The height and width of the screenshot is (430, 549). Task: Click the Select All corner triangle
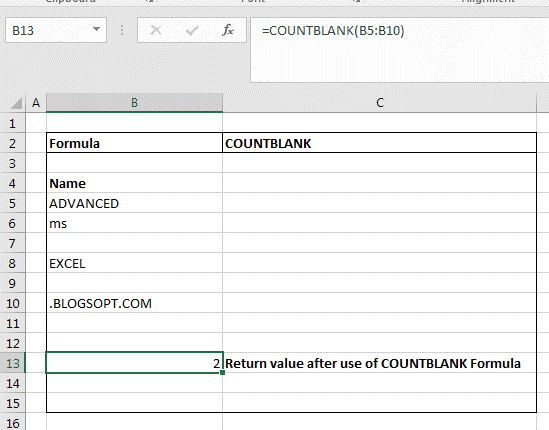tap(16, 103)
